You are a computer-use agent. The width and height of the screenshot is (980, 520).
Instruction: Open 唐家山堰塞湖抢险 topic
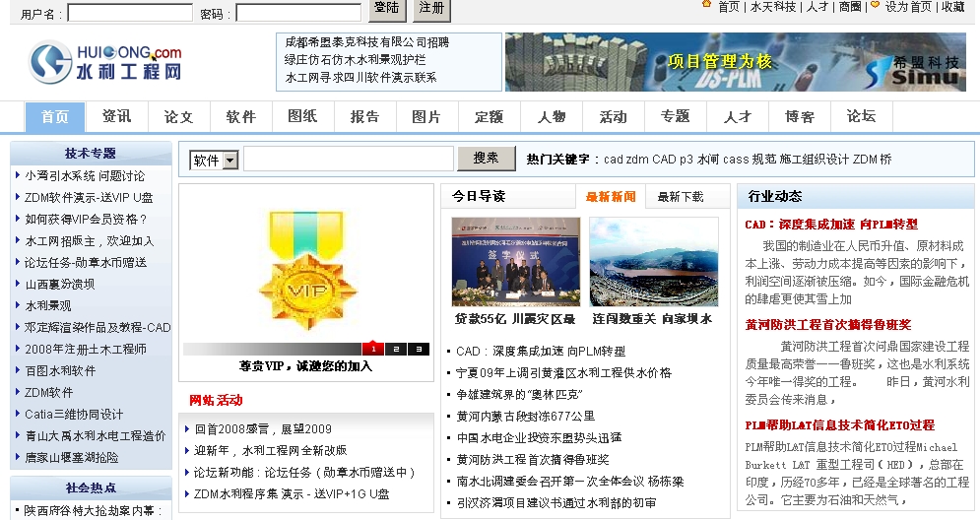(72, 458)
